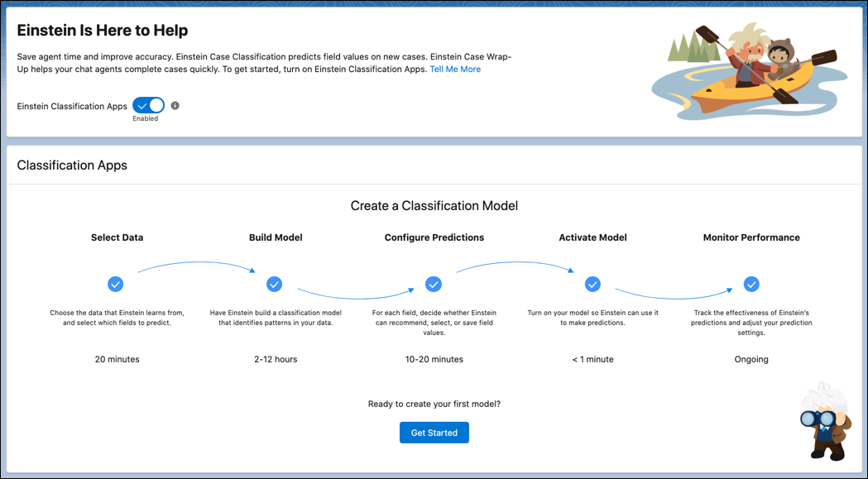Click the info icon beside the Enabled toggle
Screen dimensions: 868x479
click(x=175, y=105)
